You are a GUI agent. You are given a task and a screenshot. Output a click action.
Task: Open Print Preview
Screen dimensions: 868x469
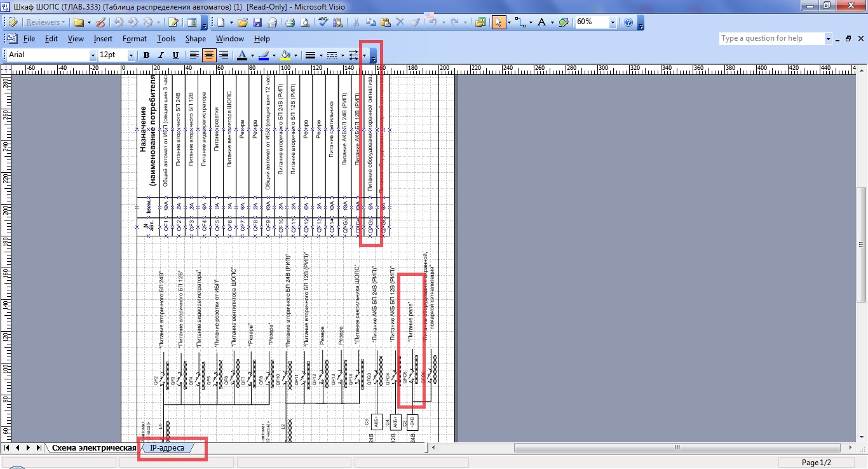coord(305,22)
